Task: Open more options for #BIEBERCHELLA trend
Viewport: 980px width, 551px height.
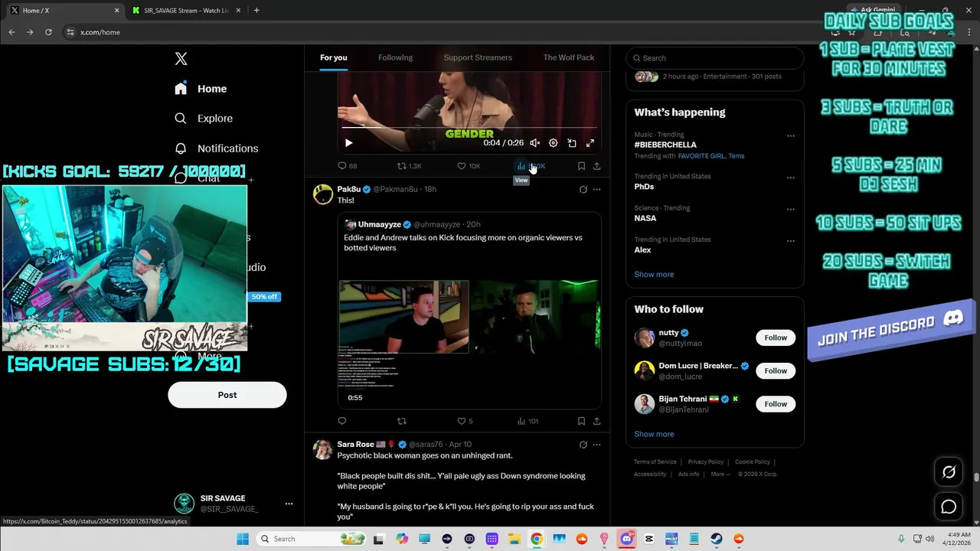Action: point(790,135)
